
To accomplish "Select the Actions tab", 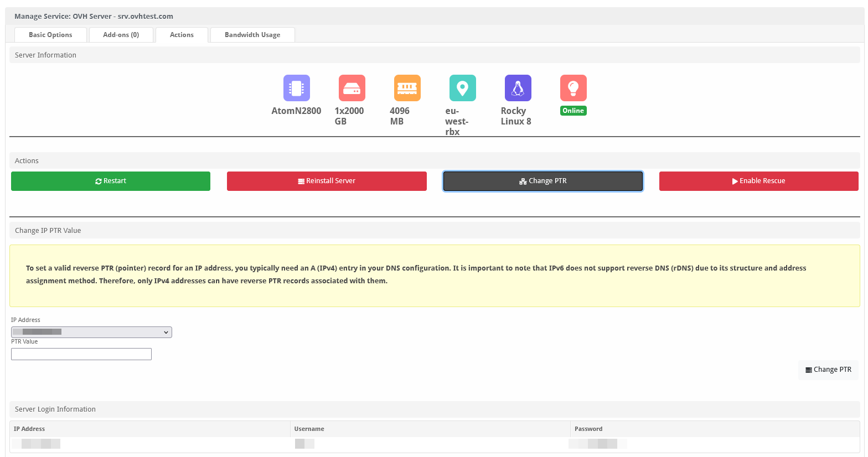I will 182,35.
